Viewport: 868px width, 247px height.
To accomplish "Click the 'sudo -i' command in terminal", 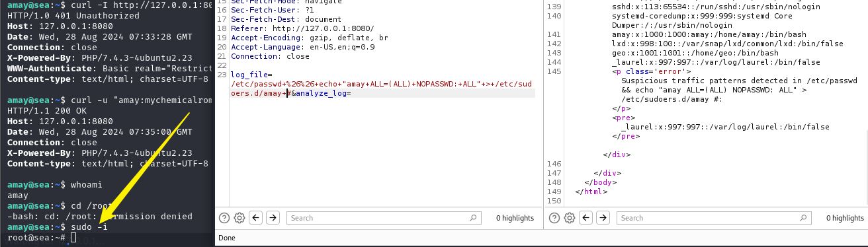I will pyautogui.click(x=89, y=227).
